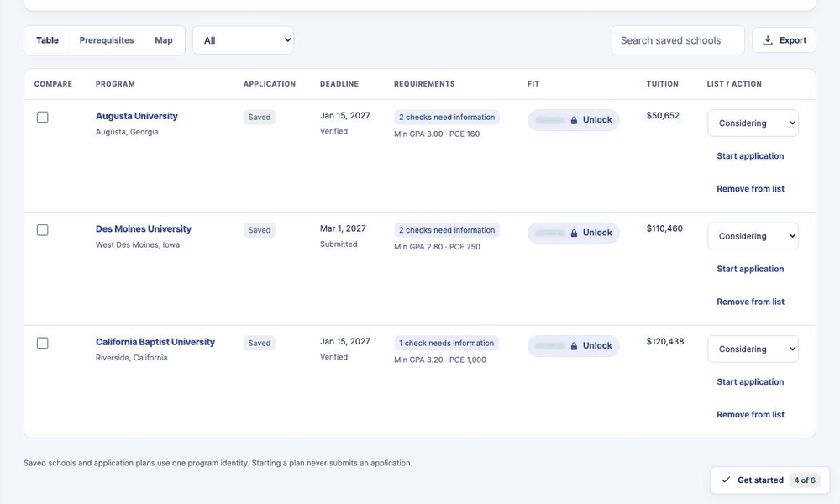Start application for Augusta University

(x=750, y=156)
